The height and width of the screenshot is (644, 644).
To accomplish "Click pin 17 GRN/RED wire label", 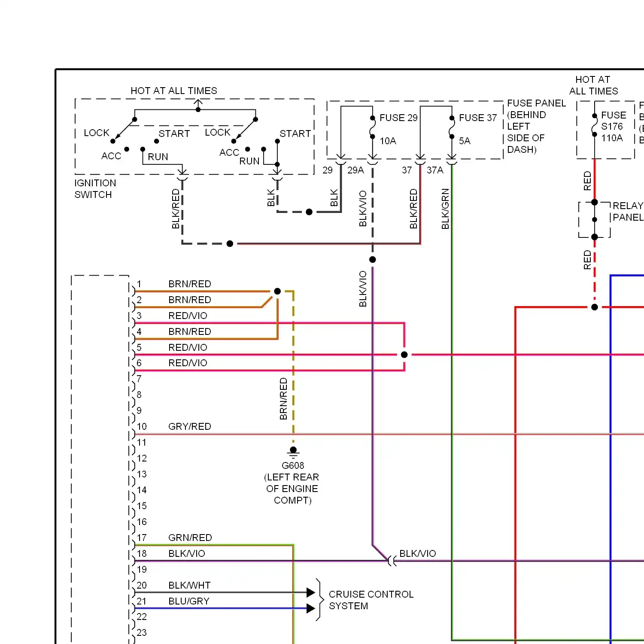I will click(x=190, y=538).
